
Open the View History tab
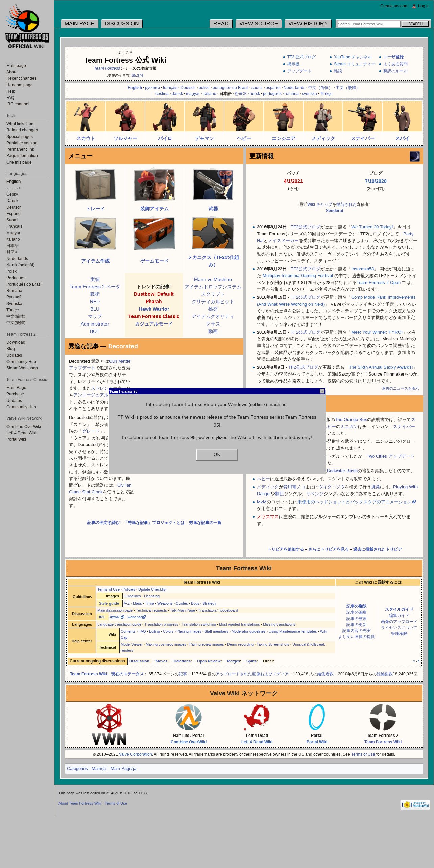pos(308,23)
